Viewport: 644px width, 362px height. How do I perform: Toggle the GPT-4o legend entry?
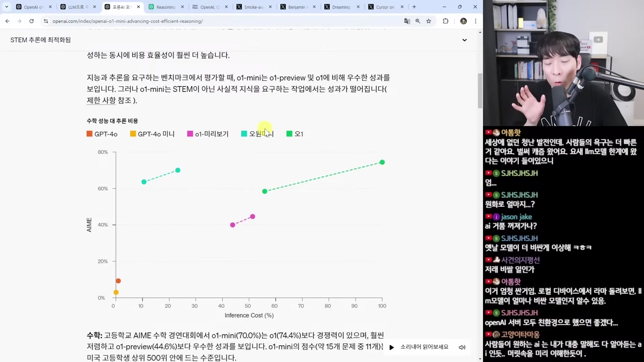click(102, 134)
